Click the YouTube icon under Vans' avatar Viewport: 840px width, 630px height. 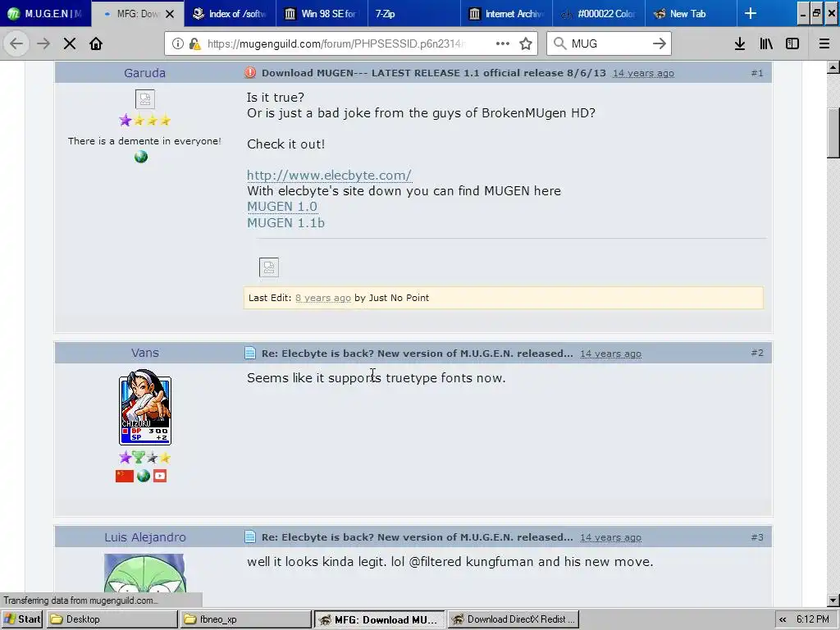click(160, 476)
